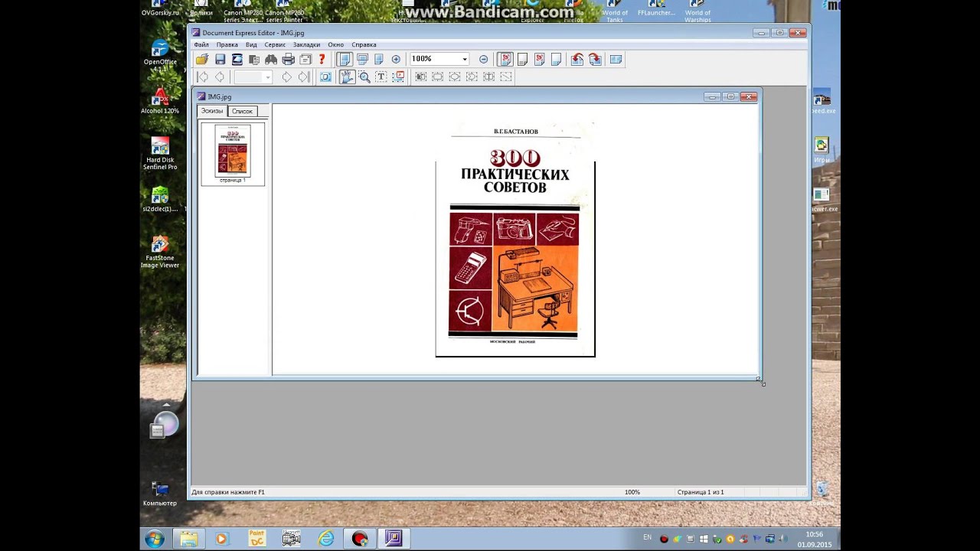
Task: Click the two-pane layout icon
Action: coord(616,59)
